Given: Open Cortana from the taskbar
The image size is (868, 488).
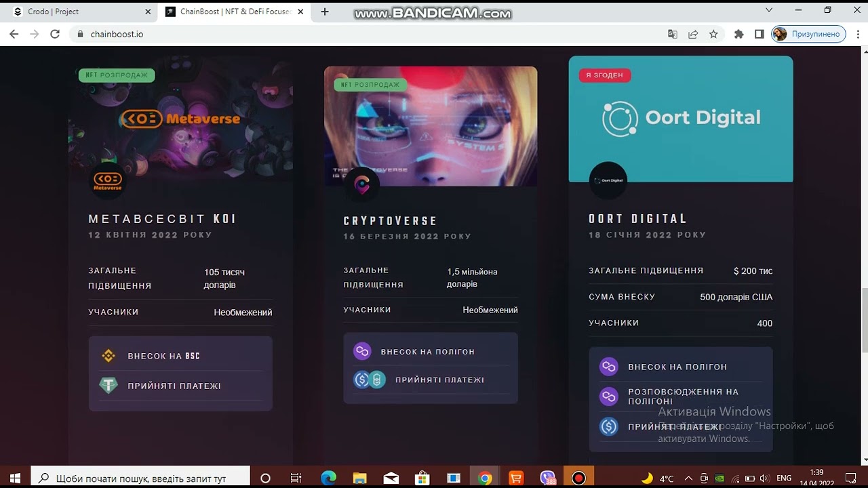Looking at the screenshot, I should tap(265, 478).
